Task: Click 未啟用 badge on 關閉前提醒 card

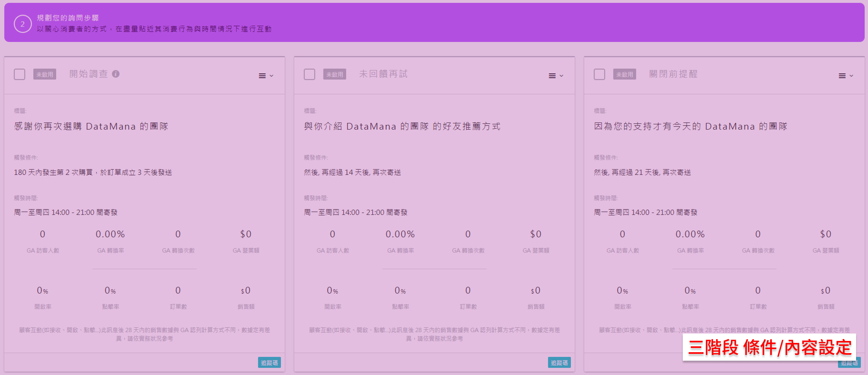Action: tap(624, 75)
